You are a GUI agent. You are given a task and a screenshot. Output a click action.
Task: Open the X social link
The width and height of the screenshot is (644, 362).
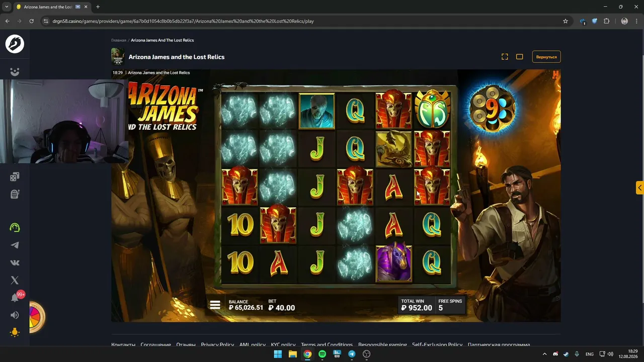[x=15, y=280]
